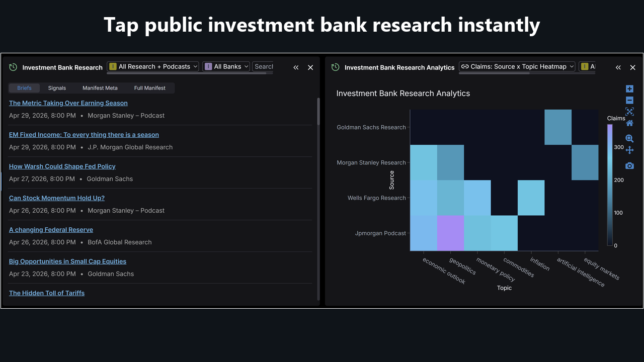Click Investment Bank Research Analytics chart title
The width and height of the screenshot is (644, 362).
[403, 94]
